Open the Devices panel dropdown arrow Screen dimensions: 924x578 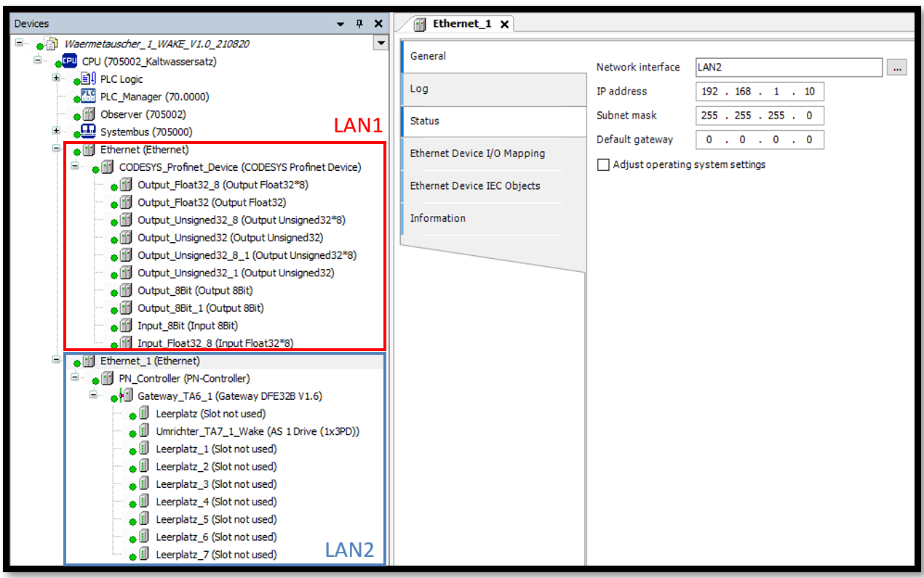click(340, 24)
